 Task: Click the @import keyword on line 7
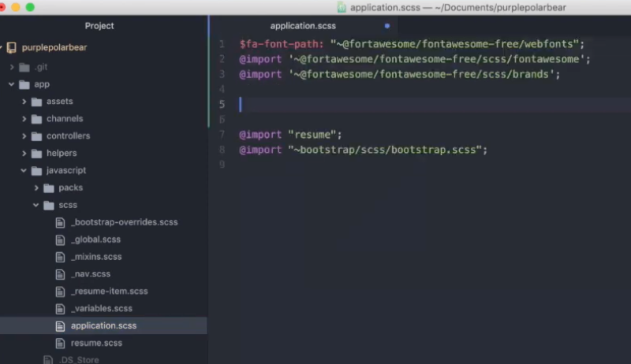(x=261, y=135)
